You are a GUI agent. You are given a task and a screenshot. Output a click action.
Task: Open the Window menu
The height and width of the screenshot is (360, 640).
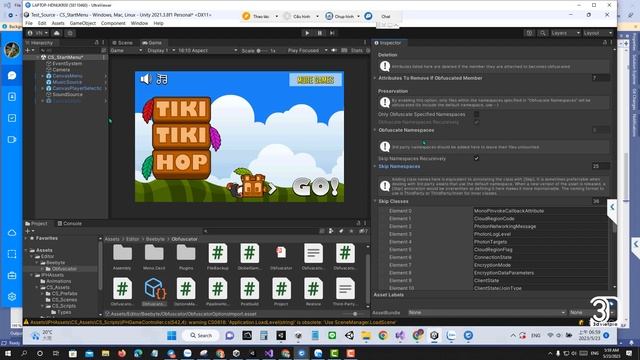139,23
